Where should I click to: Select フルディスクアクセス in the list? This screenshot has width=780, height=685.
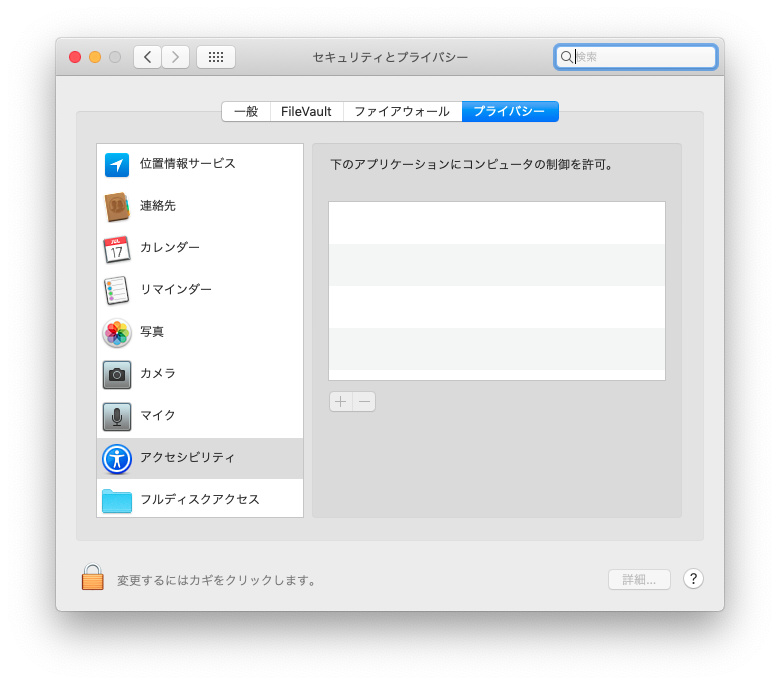coord(200,499)
